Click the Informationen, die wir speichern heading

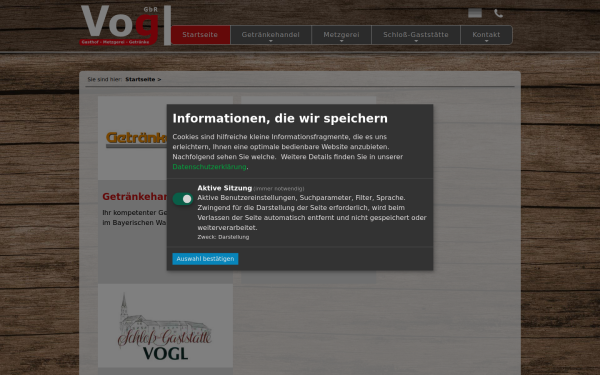pyautogui.click(x=280, y=119)
